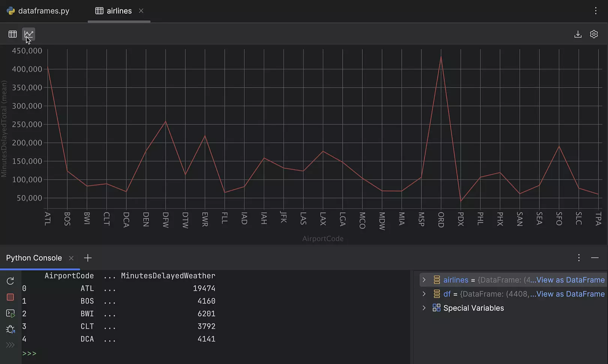Expand Special Variables node
The width and height of the screenshot is (608, 364).
point(424,308)
